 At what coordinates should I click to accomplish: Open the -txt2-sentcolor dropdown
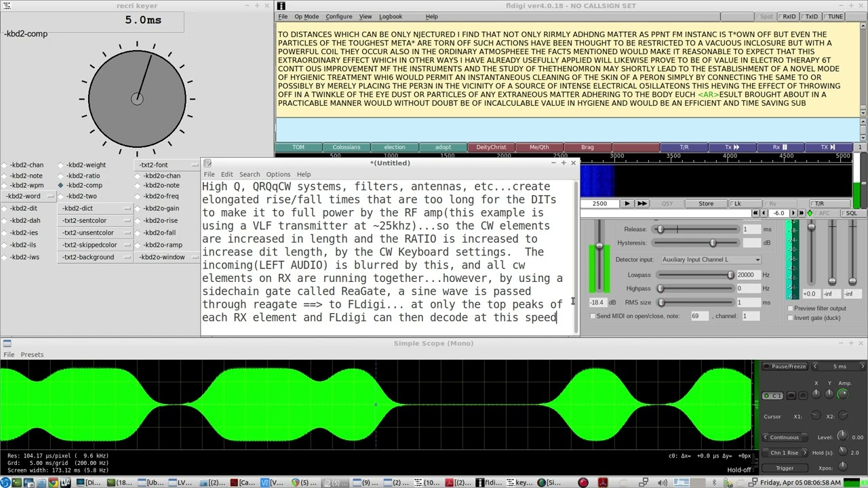coord(95,220)
